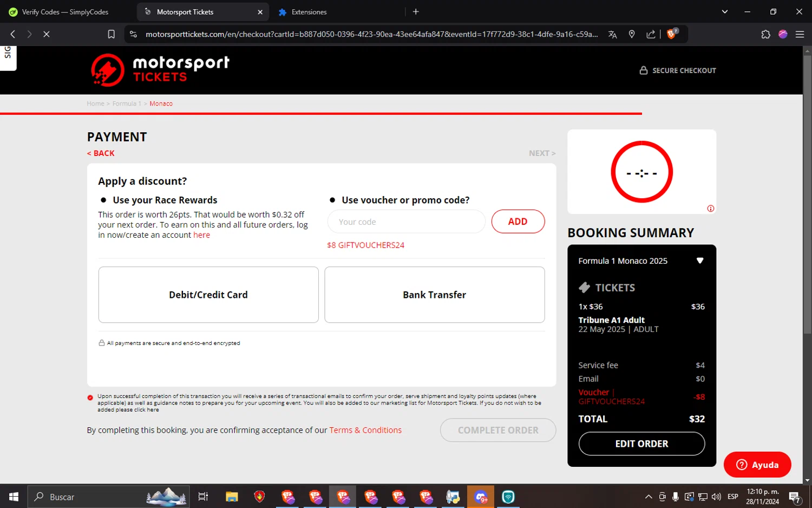Click the NEXT > link

542,153
